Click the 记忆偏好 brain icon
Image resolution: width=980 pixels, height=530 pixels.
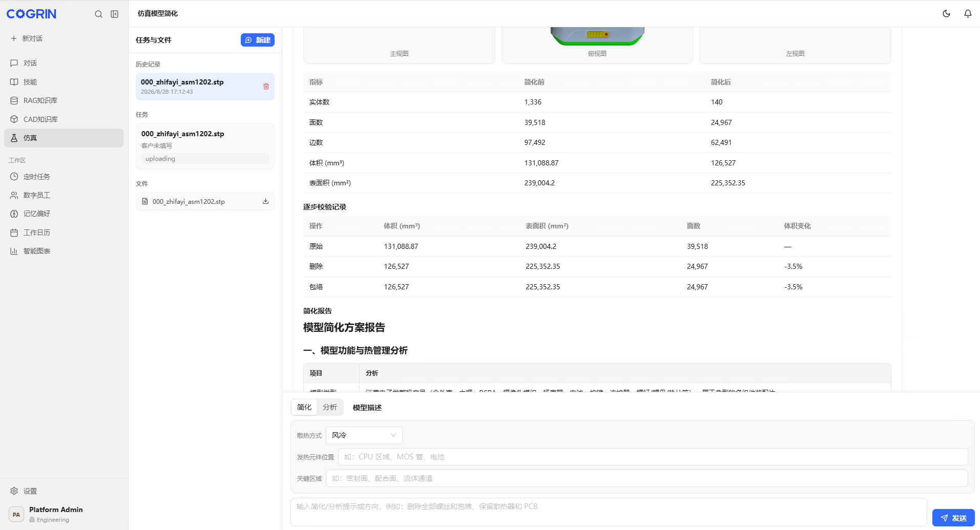[14, 214]
